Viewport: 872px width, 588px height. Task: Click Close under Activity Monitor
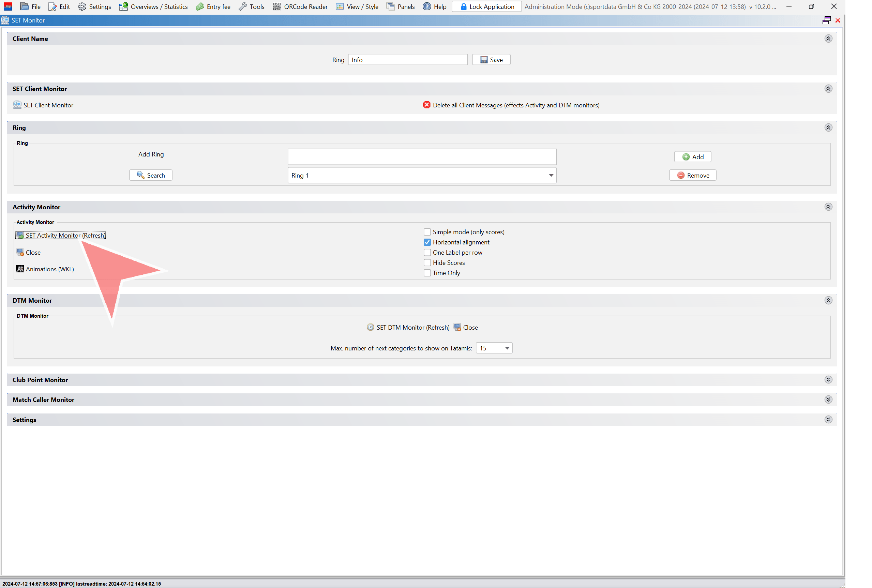pyautogui.click(x=33, y=252)
